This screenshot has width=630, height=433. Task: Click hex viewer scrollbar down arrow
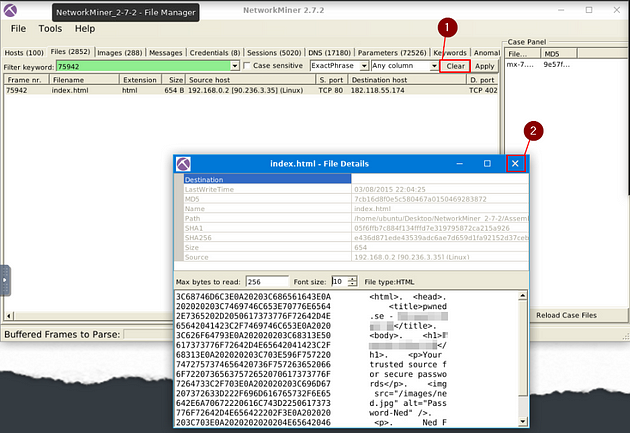point(522,421)
